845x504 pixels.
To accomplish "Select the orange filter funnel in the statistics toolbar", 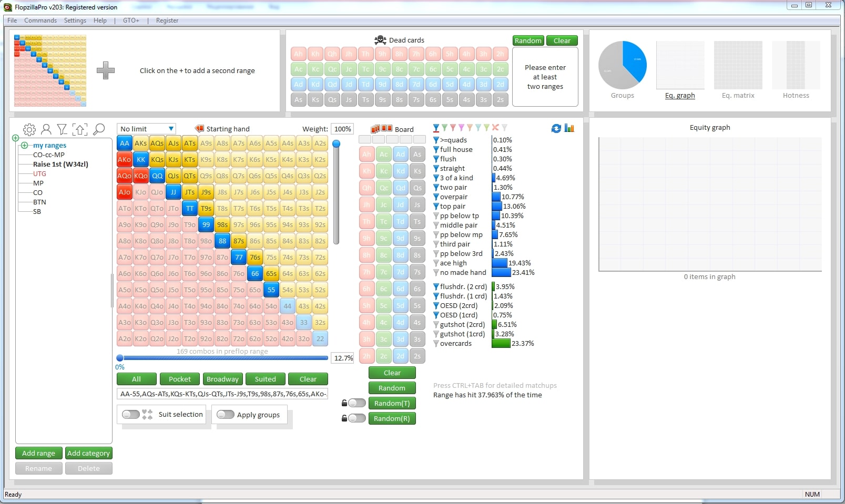I will [470, 128].
